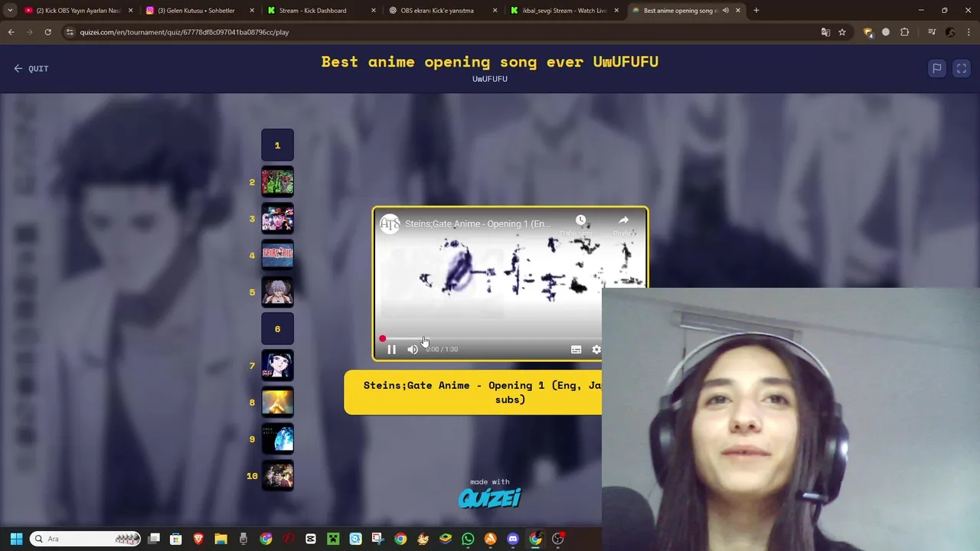The image size is (980, 551).
Task: Click rank 8 thumbnail
Action: click(277, 403)
